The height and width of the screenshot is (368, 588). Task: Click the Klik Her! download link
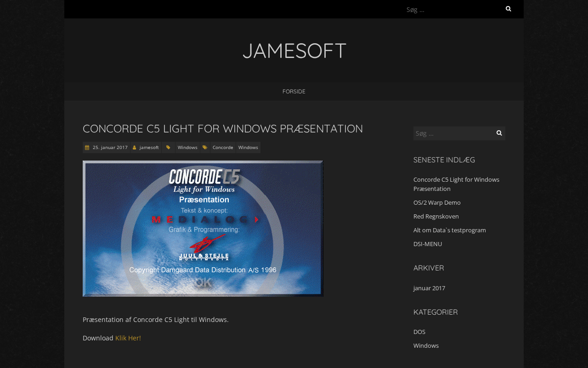[x=128, y=338]
